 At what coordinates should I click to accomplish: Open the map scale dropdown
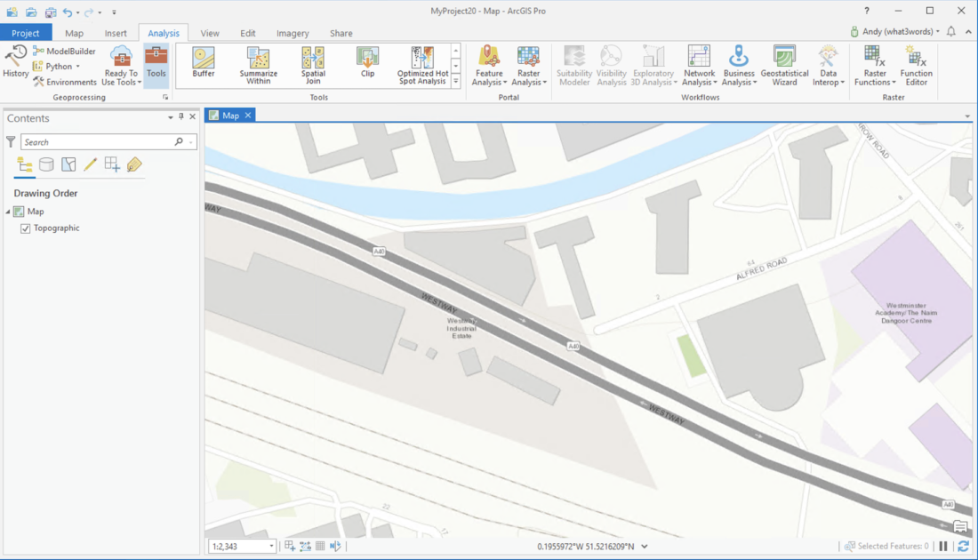272,547
